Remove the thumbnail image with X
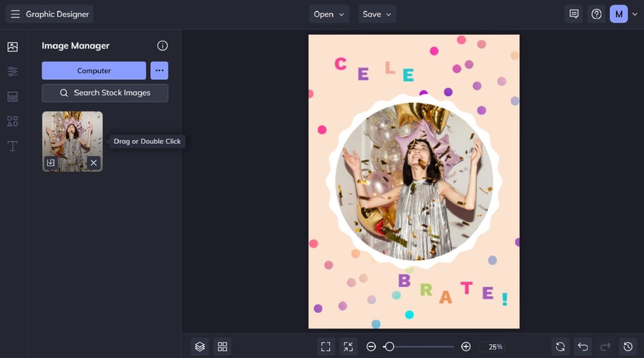Image resolution: width=644 pixels, height=358 pixels. [x=93, y=162]
